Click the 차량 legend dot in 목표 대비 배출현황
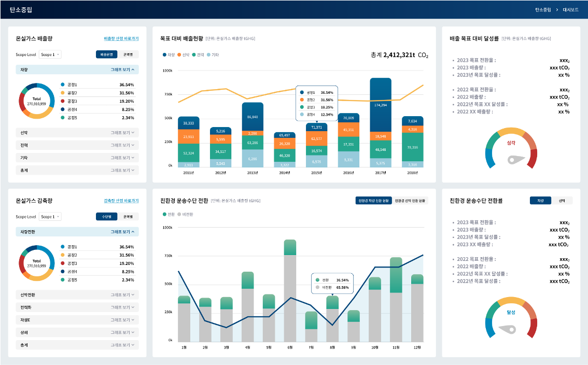Image resolution: width=588 pixels, height=365 pixels. click(x=164, y=54)
